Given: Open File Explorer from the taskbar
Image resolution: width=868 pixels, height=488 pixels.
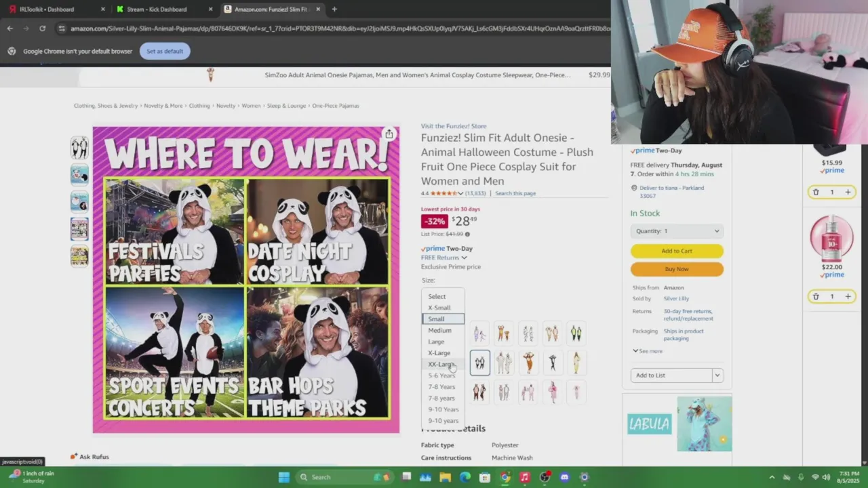Looking at the screenshot, I should pos(446,477).
